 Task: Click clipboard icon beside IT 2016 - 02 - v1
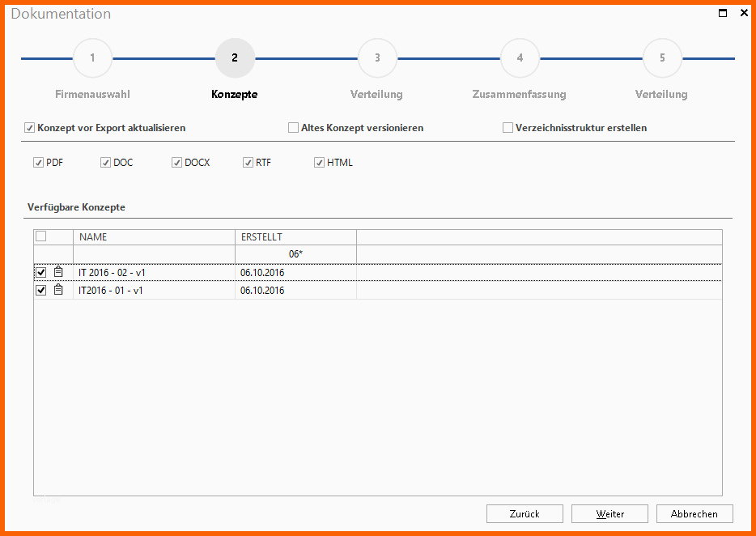[58, 273]
